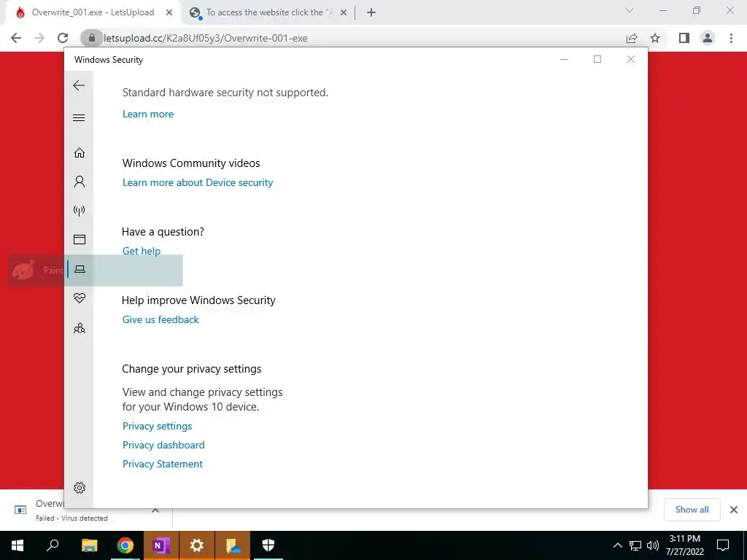Open Firewall & network protection icon
The image size is (747, 560).
[79, 211]
